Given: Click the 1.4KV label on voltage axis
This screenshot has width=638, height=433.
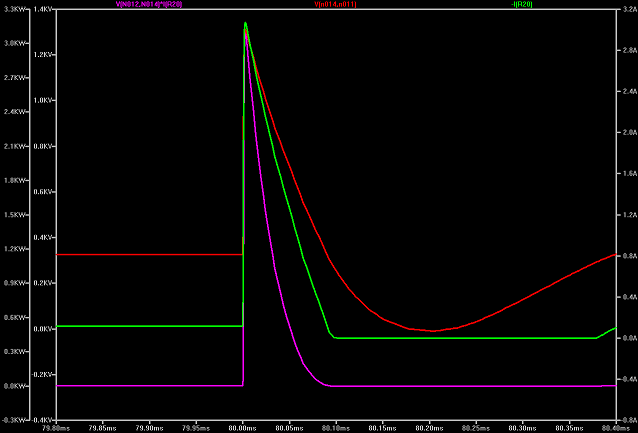Looking at the screenshot, I should pyautogui.click(x=43, y=10).
